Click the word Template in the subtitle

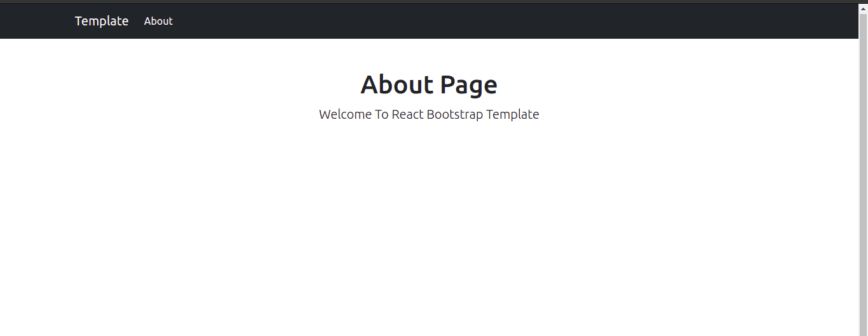coord(513,115)
